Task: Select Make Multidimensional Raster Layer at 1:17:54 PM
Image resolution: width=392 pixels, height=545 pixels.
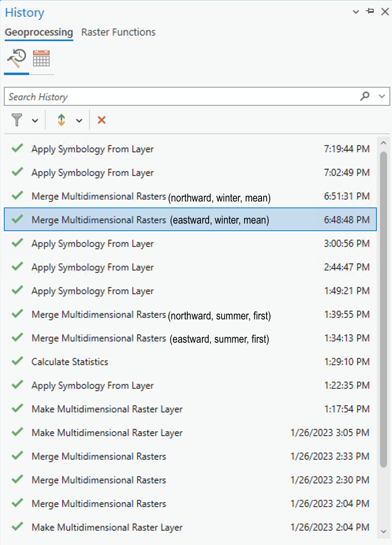Action: tap(190, 409)
